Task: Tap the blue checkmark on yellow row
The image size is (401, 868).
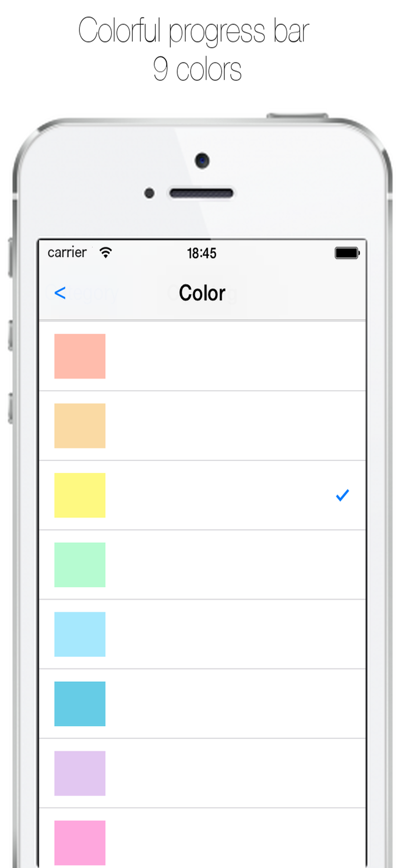Action: click(342, 495)
